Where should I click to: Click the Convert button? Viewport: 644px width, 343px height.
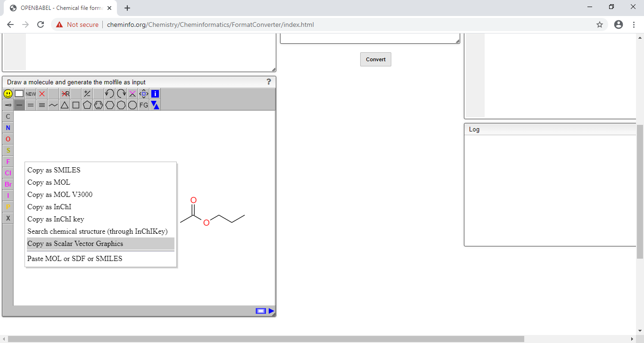[x=376, y=59]
